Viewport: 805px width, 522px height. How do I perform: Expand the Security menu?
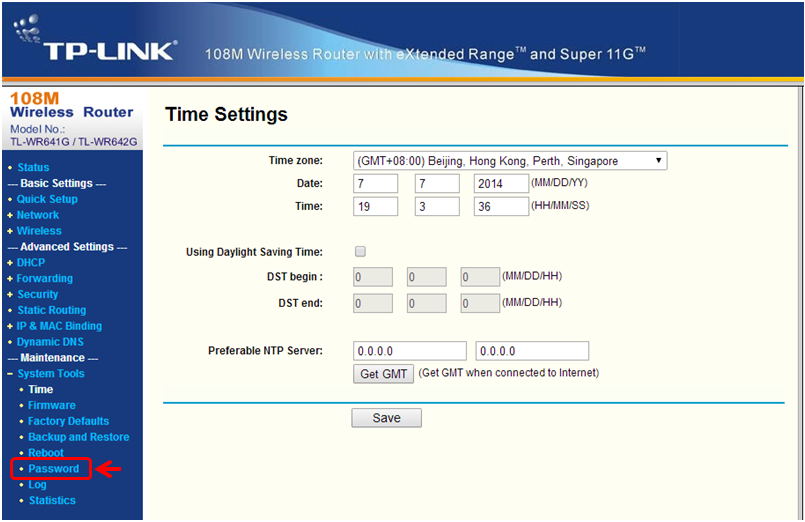(38, 294)
